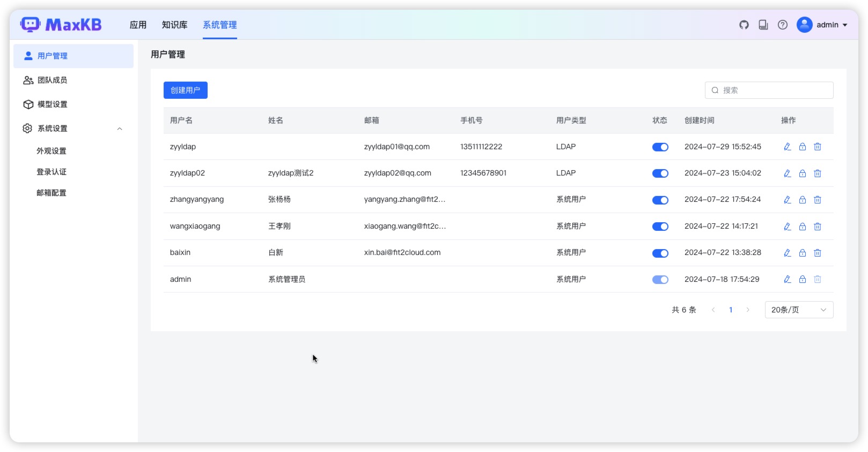Toggle status switch for zyyldap

click(660, 147)
